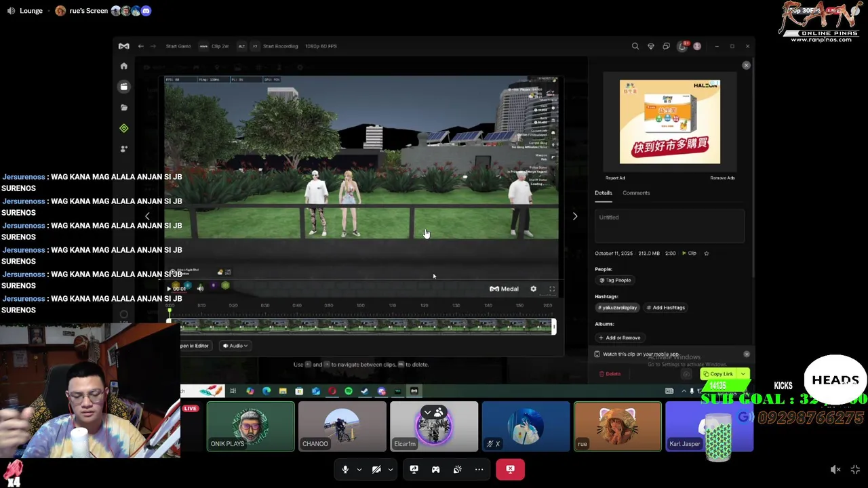
Task: Switch to the Details tab
Action: 603,192
